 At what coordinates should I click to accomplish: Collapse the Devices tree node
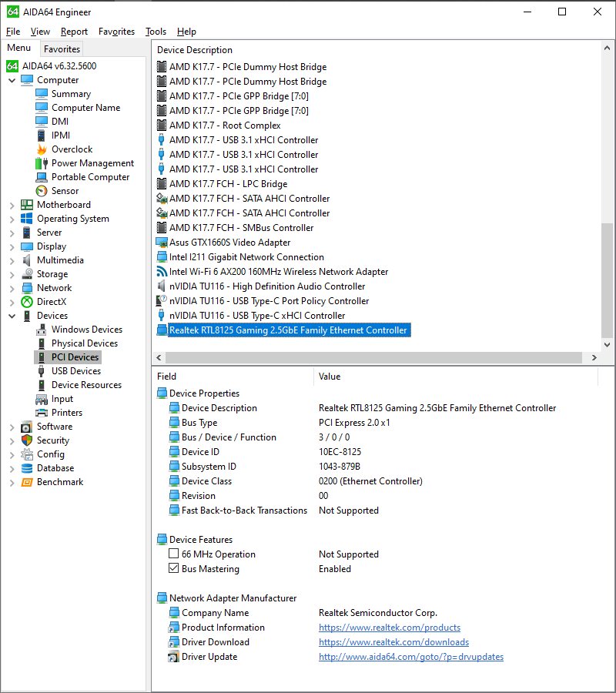coord(12,316)
